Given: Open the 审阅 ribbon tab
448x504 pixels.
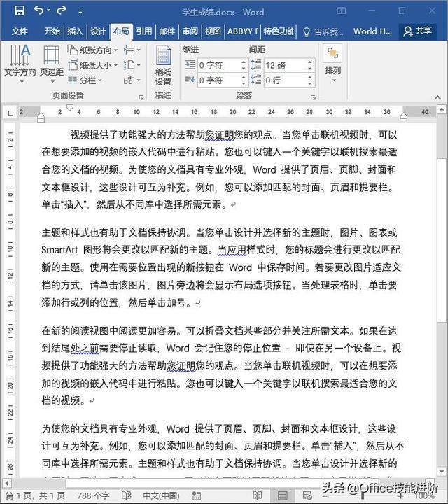Looking at the screenshot, I should 190,31.
